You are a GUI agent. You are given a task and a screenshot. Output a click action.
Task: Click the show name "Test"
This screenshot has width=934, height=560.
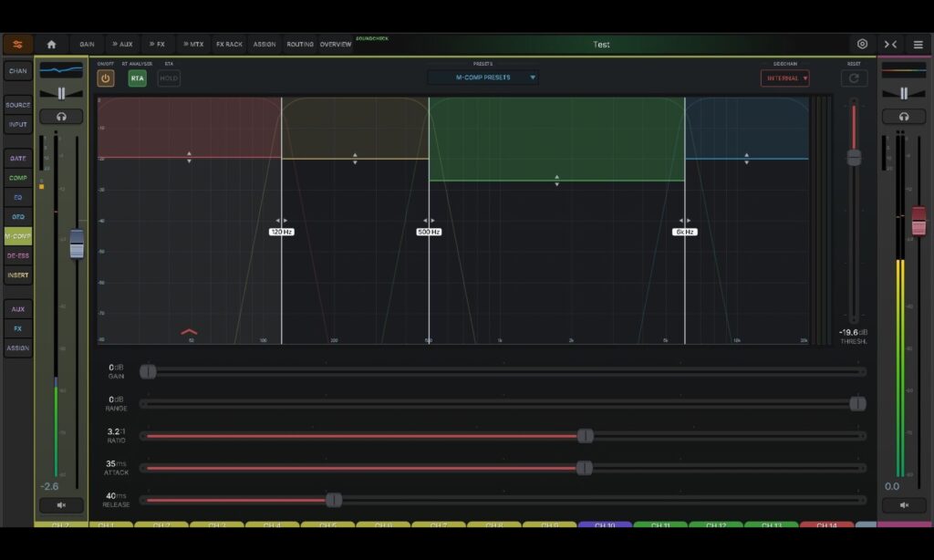point(601,45)
